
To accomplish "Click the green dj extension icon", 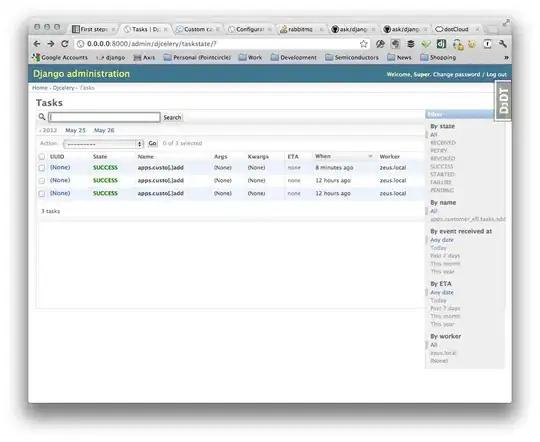I will pos(441,44).
